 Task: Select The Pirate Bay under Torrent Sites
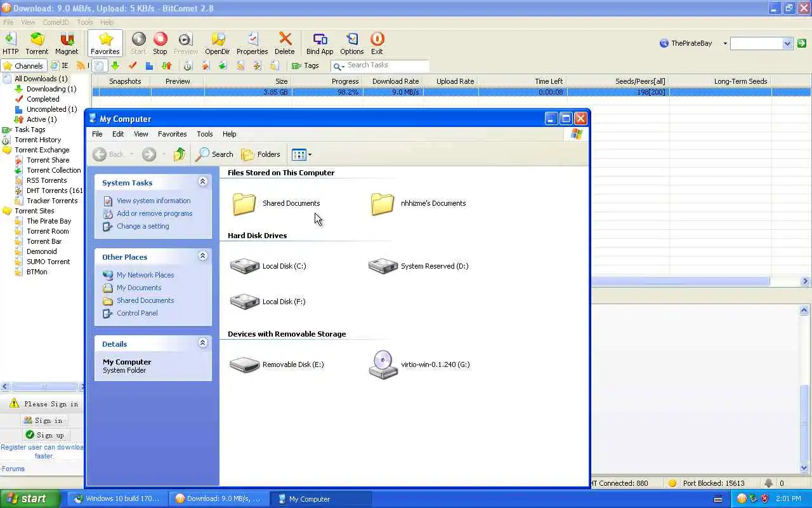pyautogui.click(x=49, y=221)
